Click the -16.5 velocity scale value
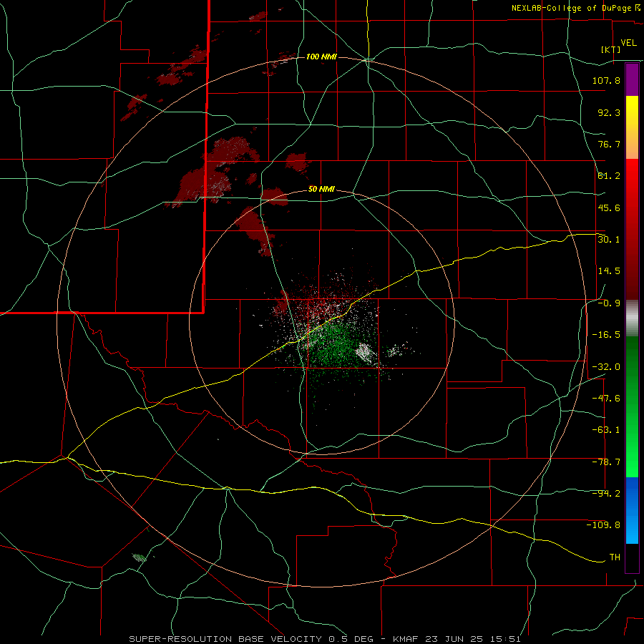The height and width of the screenshot is (644, 644). 606,335
